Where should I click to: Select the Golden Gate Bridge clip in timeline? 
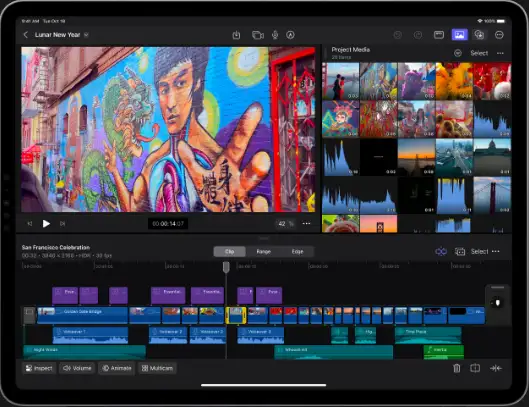(83, 315)
